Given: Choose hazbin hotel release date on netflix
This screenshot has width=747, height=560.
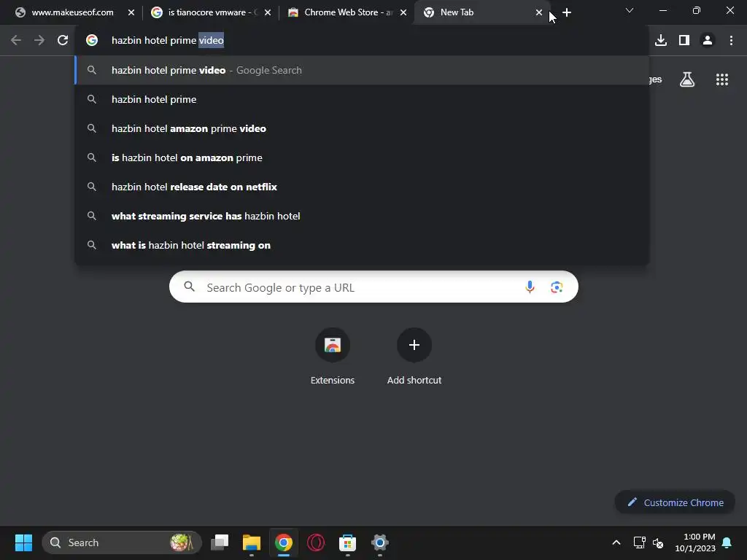Looking at the screenshot, I should pyautogui.click(x=362, y=187).
